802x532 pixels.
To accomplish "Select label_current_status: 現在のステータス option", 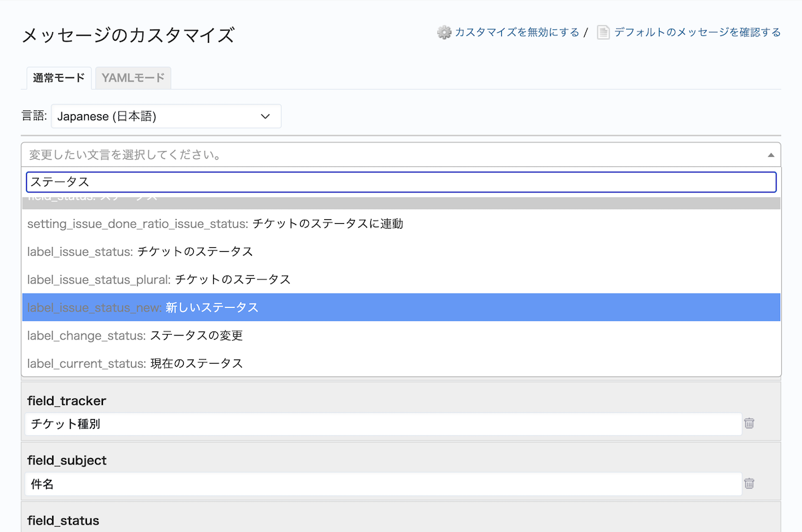I will pyautogui.click(x=134, y=364).
